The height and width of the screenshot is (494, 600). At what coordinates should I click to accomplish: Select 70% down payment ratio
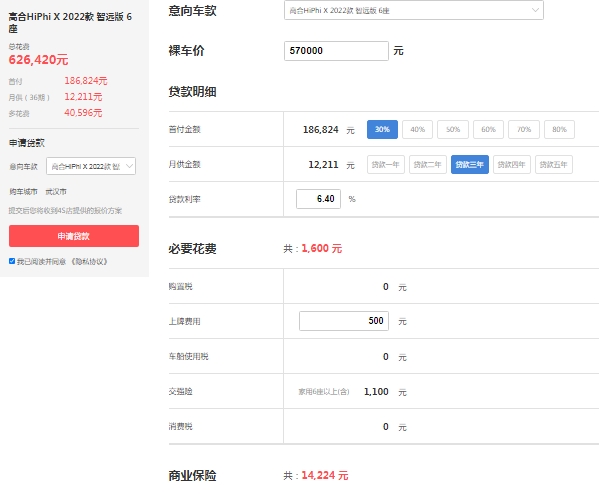(x=523, y=129)
